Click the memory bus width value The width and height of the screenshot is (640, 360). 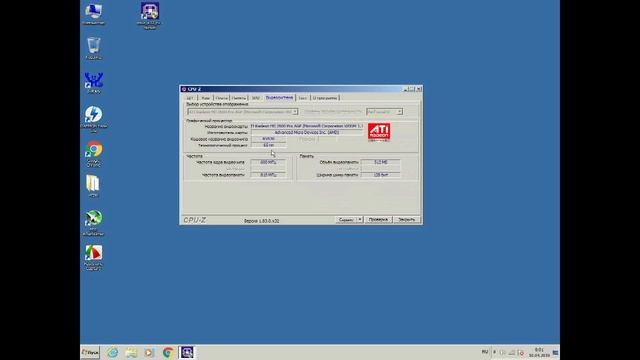(380, 175)
